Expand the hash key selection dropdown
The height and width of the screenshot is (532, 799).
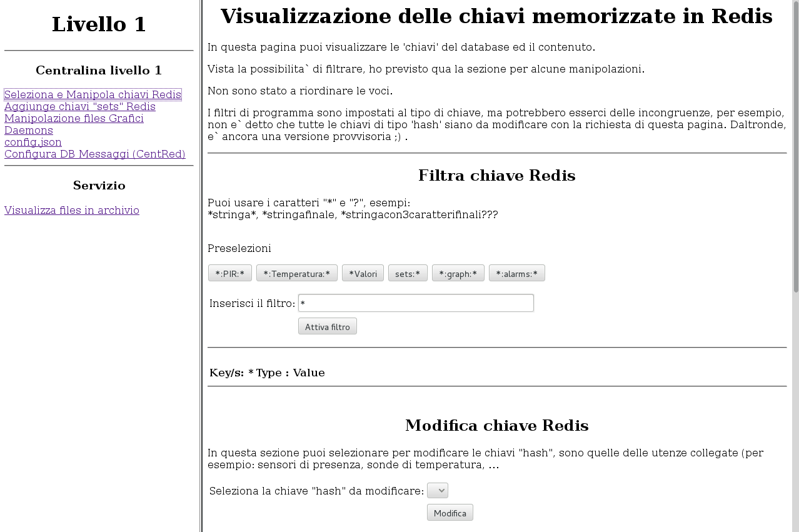(x=438, y=491)
